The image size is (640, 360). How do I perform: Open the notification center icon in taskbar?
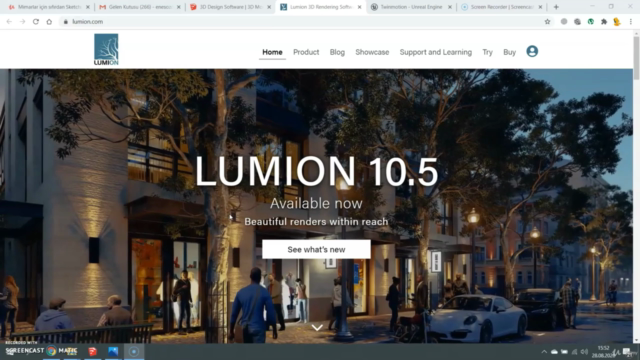coord(627,352)
